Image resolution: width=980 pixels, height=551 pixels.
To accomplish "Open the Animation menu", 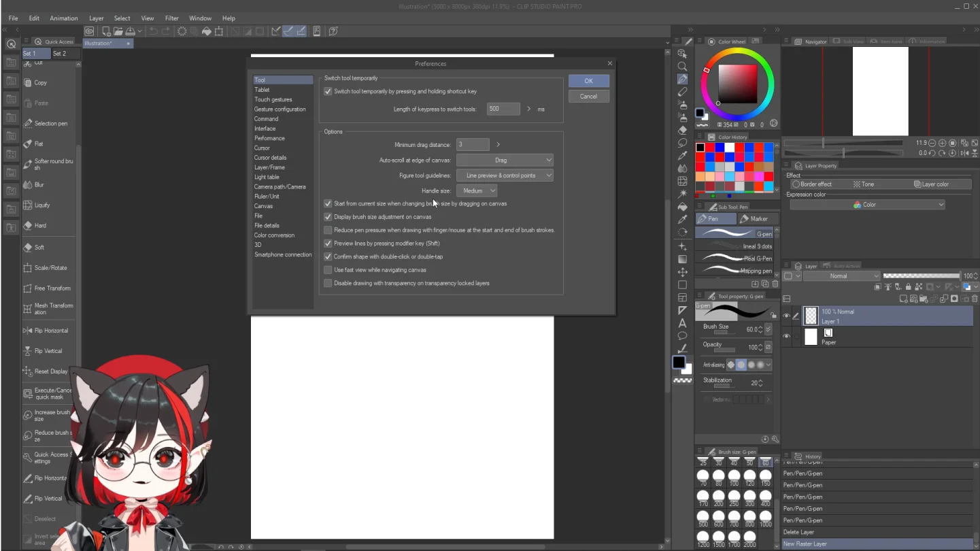I will point(64,18).
